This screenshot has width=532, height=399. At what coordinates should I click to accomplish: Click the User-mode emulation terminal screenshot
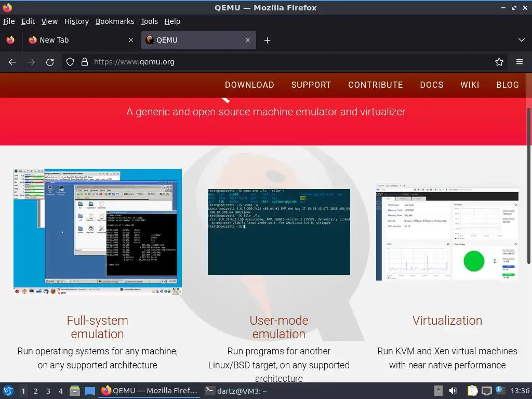(x=279, y=232)
